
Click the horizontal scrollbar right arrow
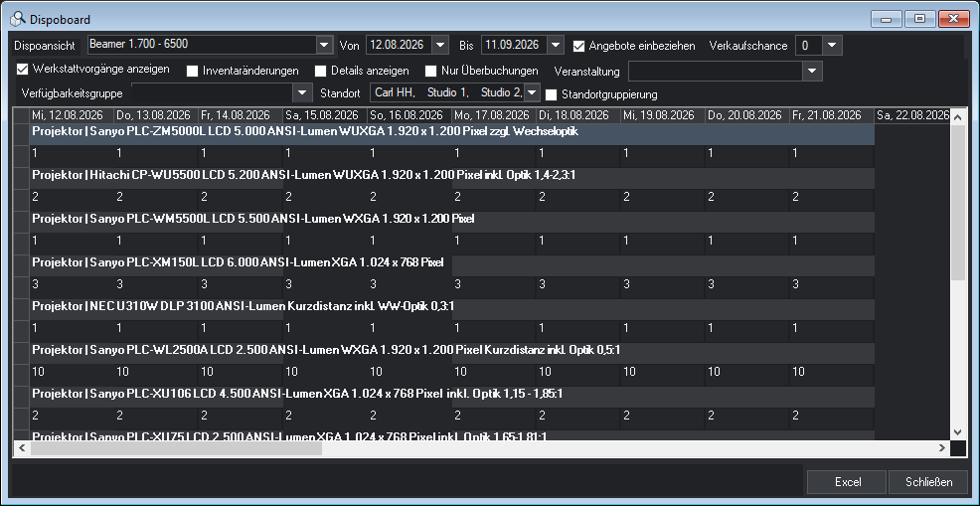(942, 447)
